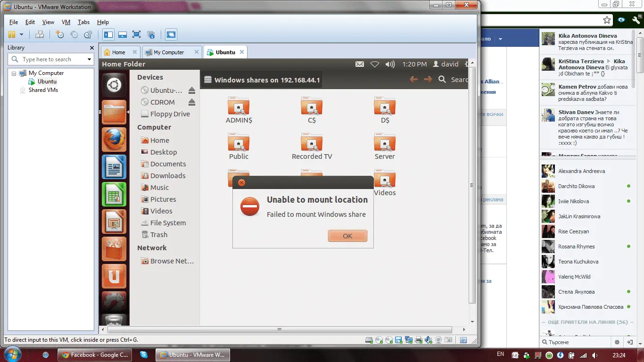Switch to the My Computer tab

point(172,52)
